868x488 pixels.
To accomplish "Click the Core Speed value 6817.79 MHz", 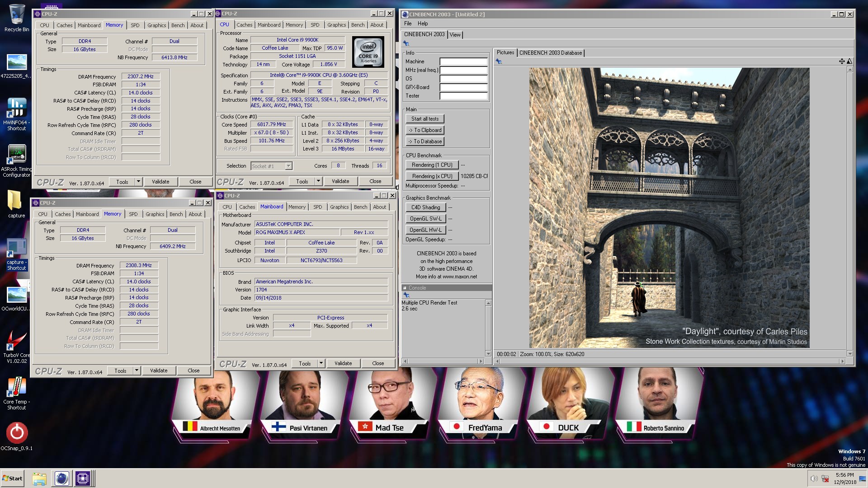I will 272,125.
